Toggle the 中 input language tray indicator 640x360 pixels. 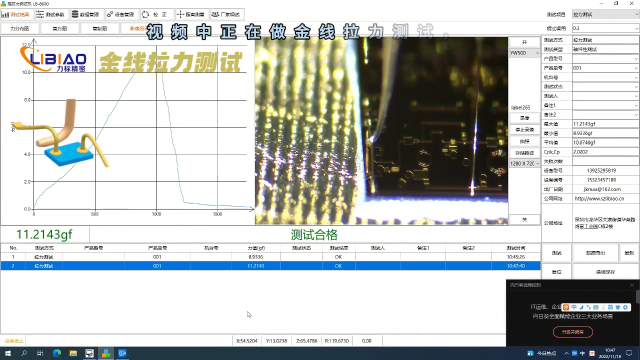(582, 353)
